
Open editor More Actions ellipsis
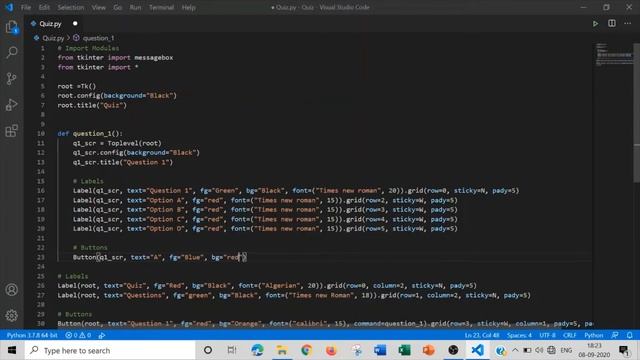(x=628, y=23)
